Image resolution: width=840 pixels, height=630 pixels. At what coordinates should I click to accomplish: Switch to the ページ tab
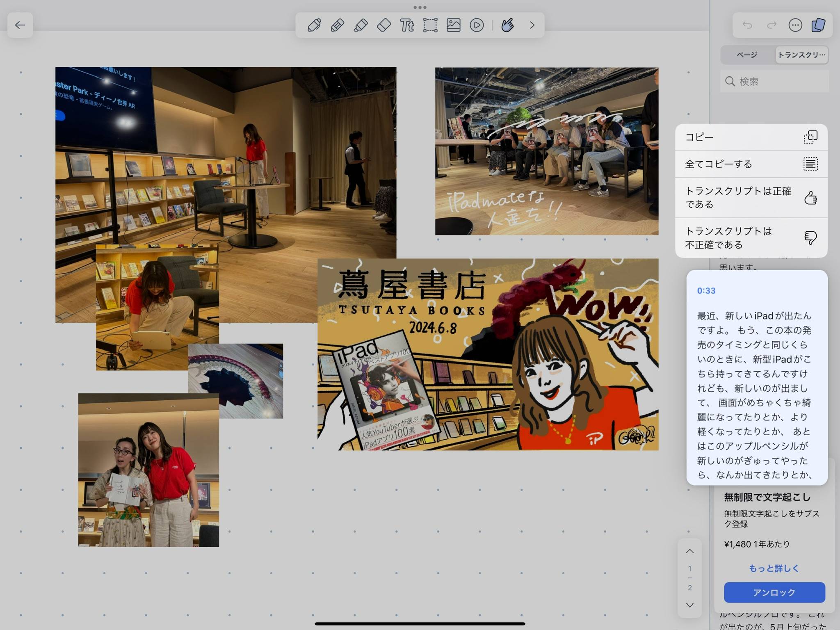coord(747,55)
